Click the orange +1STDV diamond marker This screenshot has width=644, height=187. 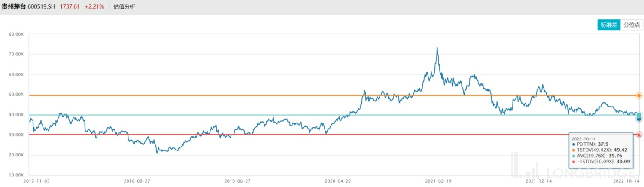639,95
